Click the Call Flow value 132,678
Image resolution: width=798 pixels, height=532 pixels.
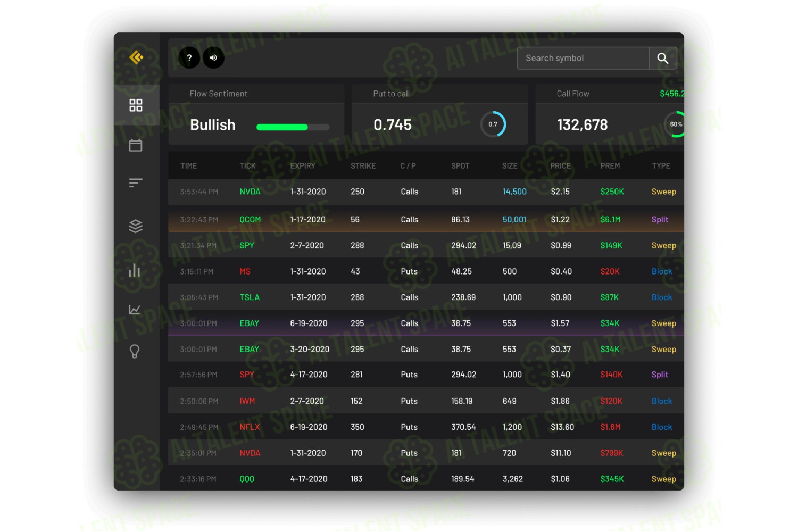[583, 125]
